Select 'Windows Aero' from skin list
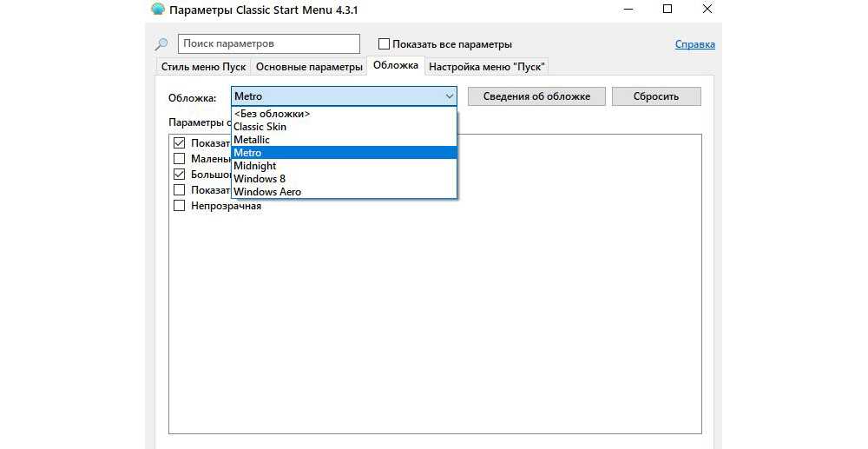This screenshot has height=449, width=868. click(x=267, y=192)
